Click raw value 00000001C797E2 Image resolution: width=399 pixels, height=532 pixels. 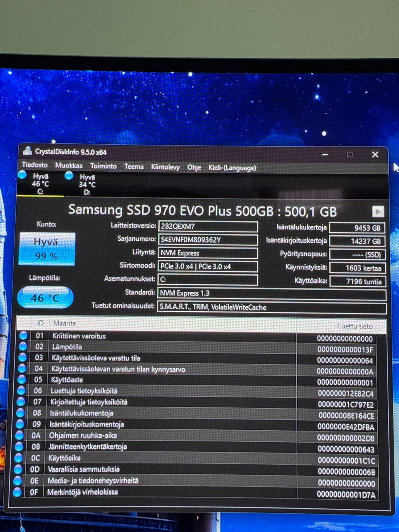pyautogui.click(x=346, y=404)
